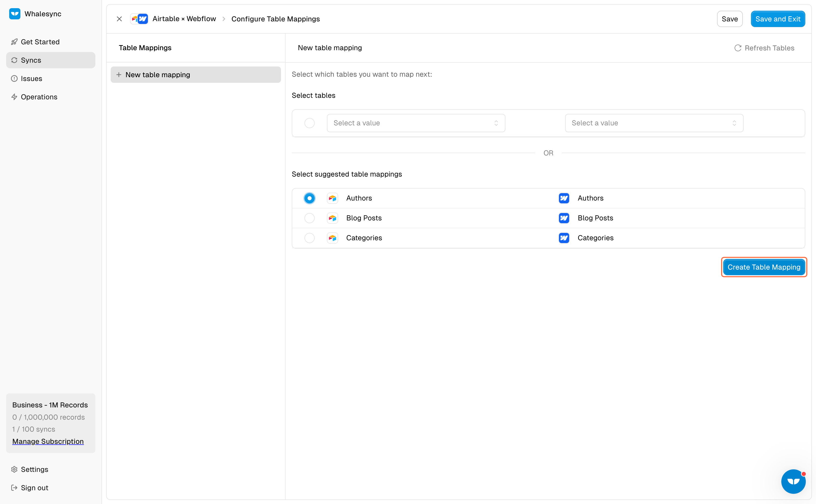Click Save and Exit
816x504 pixels.
tap(778, 19)
